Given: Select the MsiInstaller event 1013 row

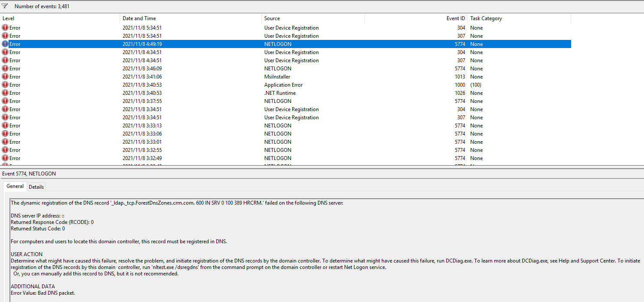Looking at the screenshot, I should click(x=285, y=77).
